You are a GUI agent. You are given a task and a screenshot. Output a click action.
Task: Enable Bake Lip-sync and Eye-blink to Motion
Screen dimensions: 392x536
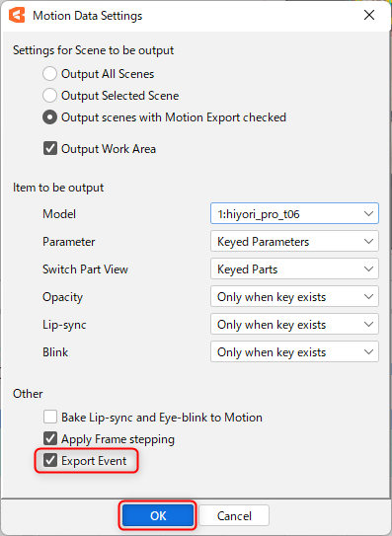click(50, 417)
